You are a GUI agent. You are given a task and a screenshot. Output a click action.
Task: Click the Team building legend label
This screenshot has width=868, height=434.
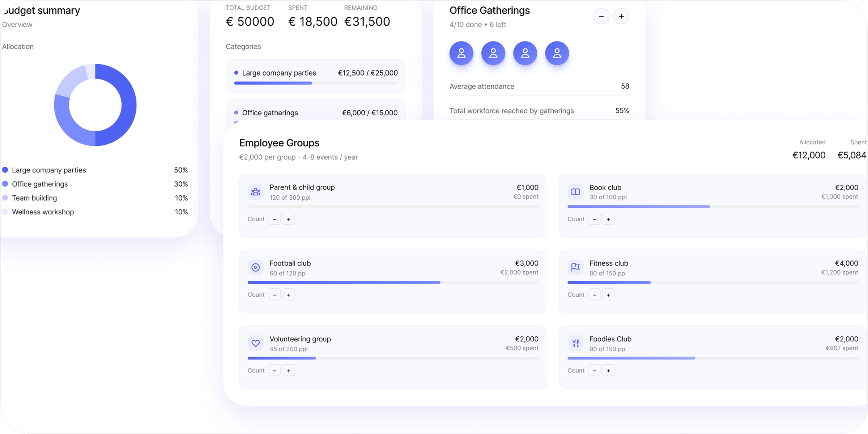point(34,198)
